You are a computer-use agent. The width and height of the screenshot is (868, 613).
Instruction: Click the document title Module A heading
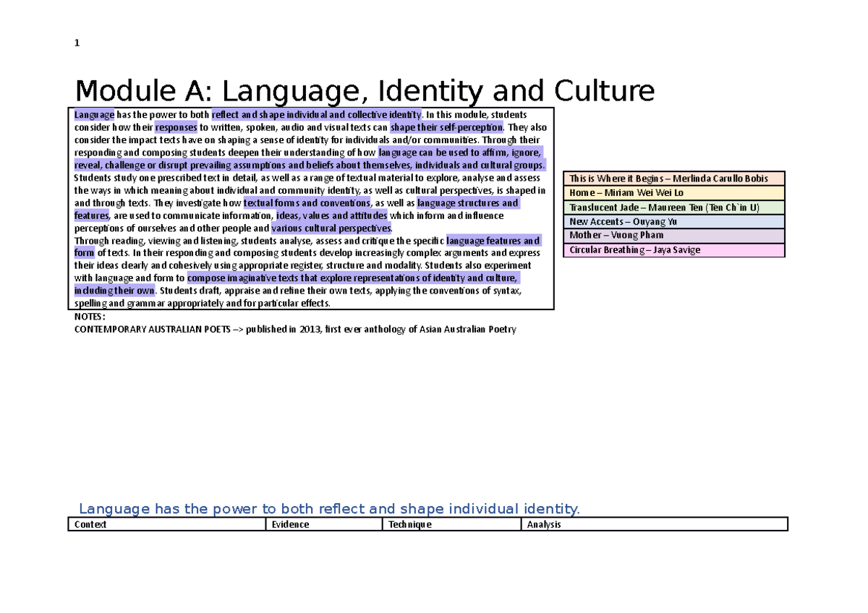[x=365, y=90]
